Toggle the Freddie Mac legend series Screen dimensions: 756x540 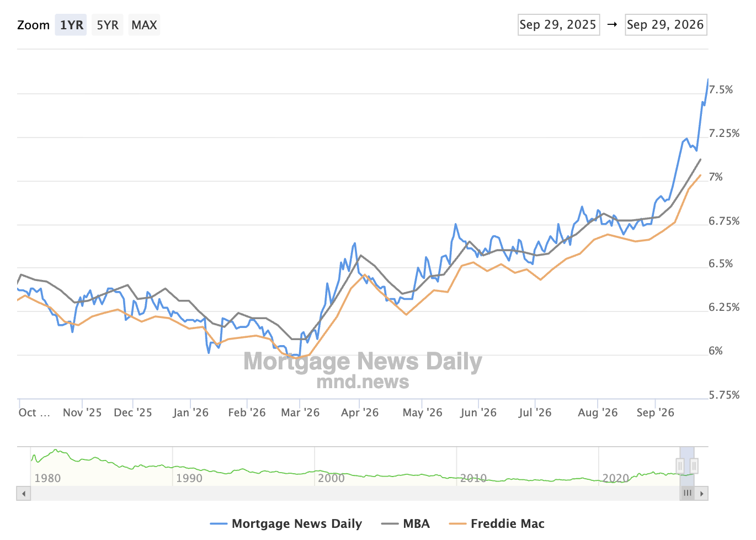[497, 523]
